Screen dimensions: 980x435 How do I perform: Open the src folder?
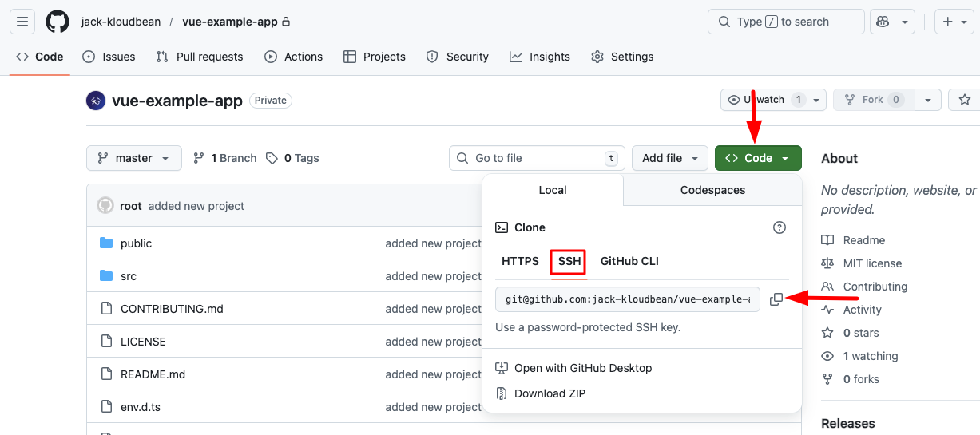(x=129, y=276)
